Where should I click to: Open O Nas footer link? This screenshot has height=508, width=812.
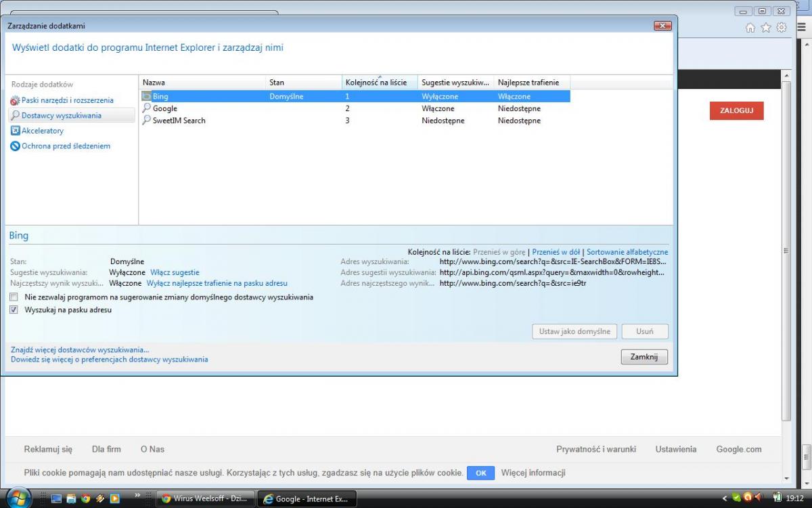click(152, 449)
